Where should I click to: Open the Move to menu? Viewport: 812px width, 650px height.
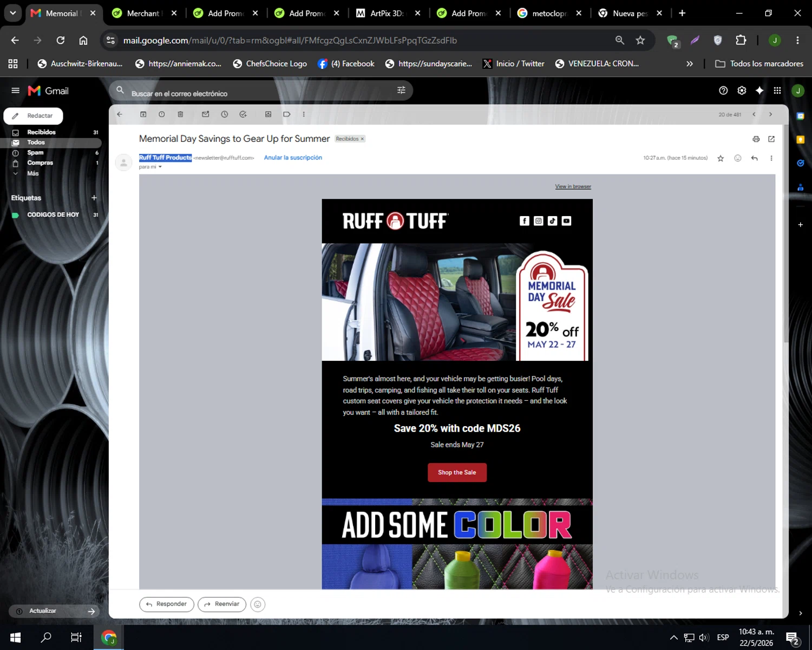pos(268,114)
